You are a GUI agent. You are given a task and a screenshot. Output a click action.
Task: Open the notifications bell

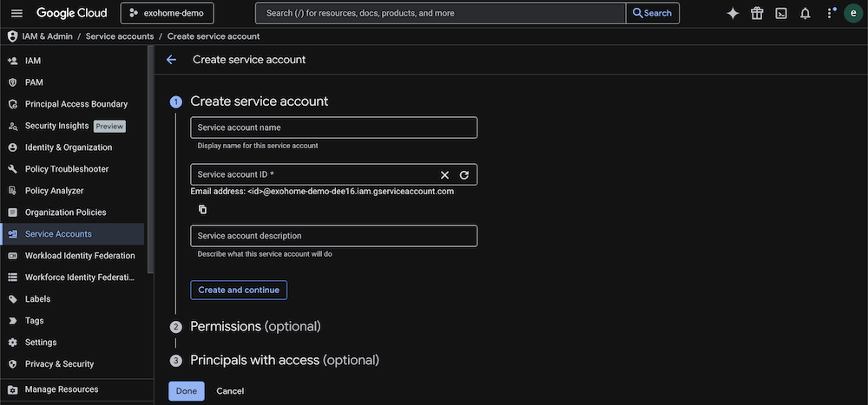click(x=806, y=13)
